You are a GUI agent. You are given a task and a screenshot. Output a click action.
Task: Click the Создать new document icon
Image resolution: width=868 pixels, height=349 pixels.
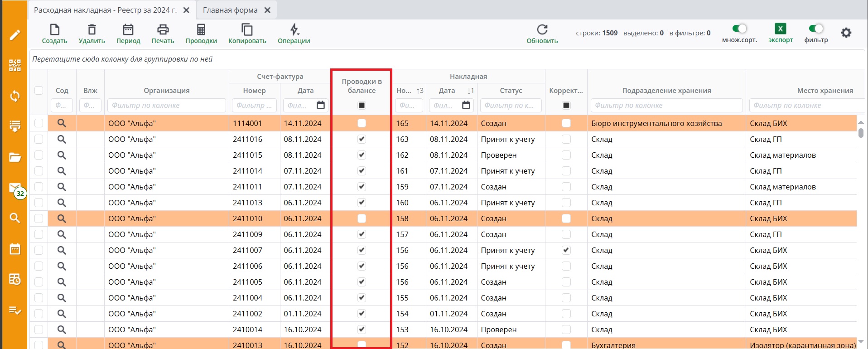click(x=54, y=30)
